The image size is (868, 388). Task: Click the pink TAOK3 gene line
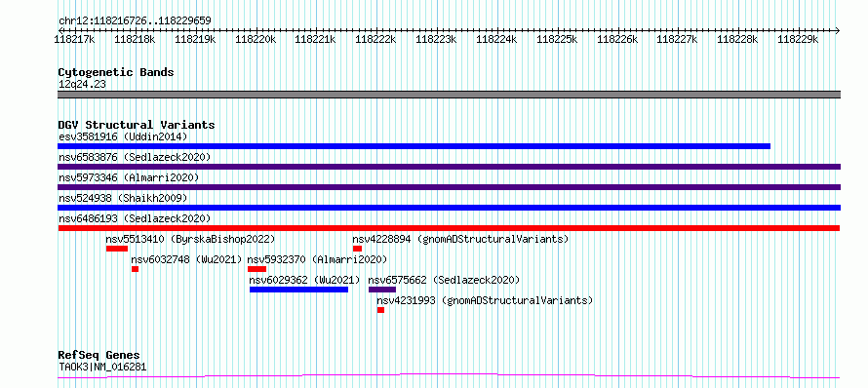click(449, 376)
